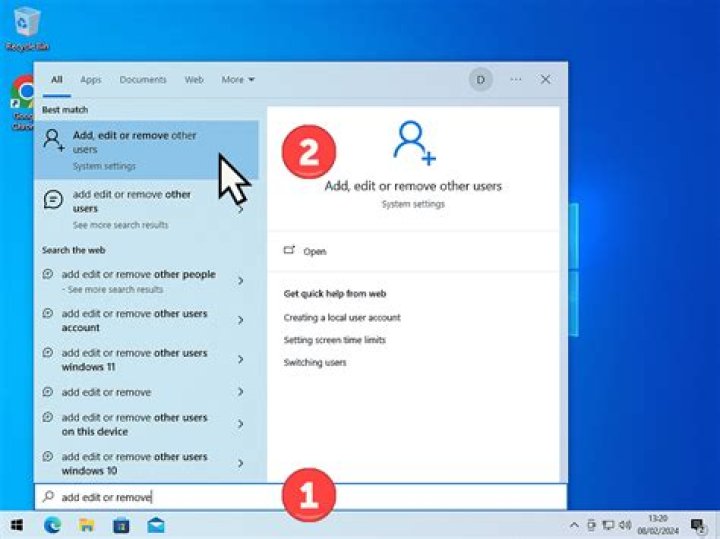Viewport: 720px width, 539px height.
Task: Open the 'Switching users' help link
Action: [x=315, y=363]
